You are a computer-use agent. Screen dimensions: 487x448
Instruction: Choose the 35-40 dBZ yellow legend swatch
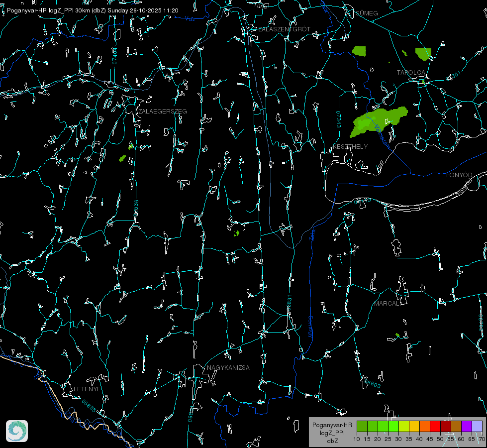414,426
